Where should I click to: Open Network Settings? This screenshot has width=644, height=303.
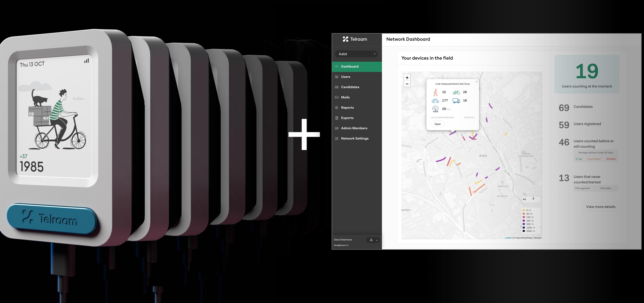pos(357,138)
